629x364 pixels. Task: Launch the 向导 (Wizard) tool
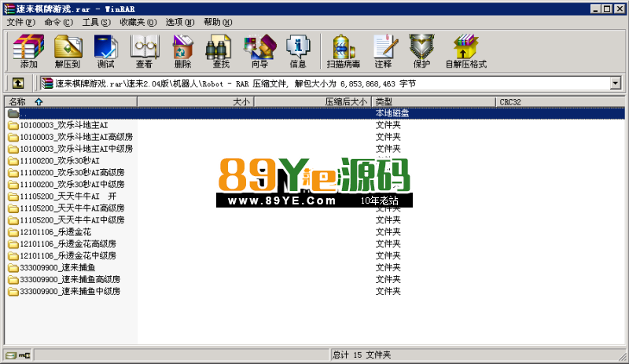pyautogui.click(x=259, y=51)
